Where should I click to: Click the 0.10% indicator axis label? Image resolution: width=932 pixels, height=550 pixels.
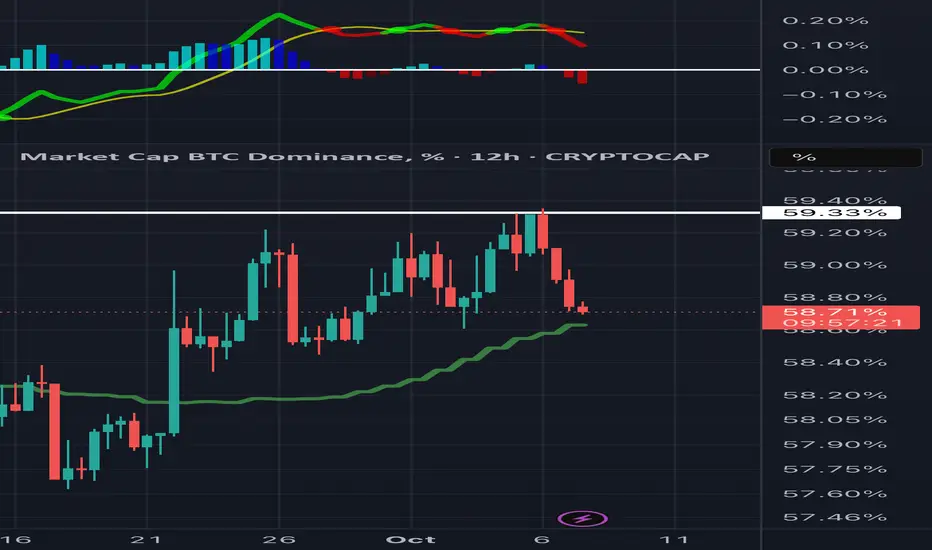[x=826, y=45]
